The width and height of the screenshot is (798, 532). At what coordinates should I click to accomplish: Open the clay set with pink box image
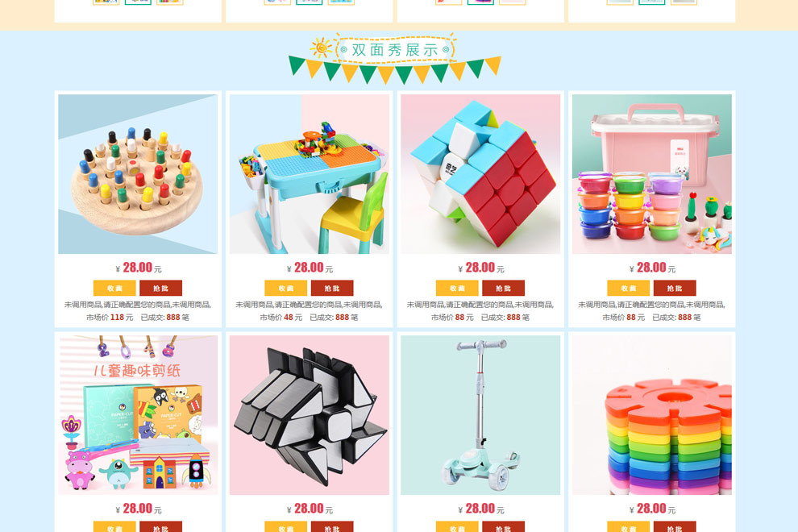coord(652,173)
